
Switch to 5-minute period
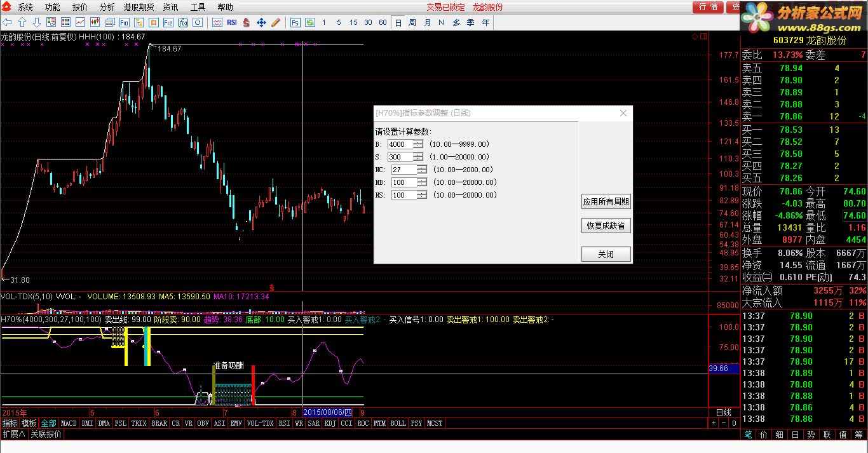(339, 22)
